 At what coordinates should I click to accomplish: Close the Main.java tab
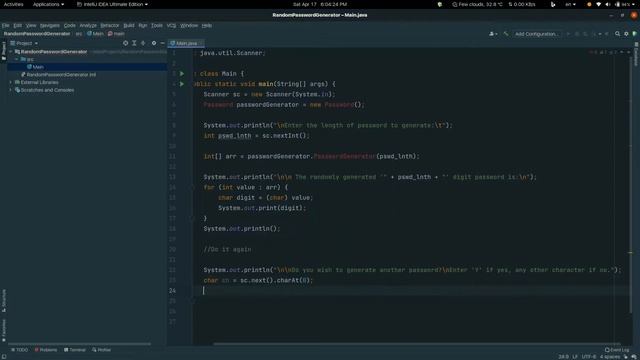201,43
